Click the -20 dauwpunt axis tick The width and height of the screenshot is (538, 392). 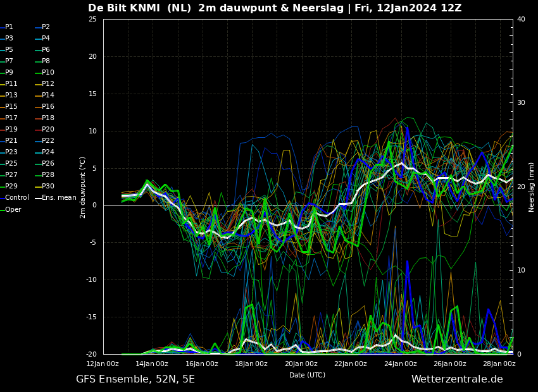(x=92, y=354)
